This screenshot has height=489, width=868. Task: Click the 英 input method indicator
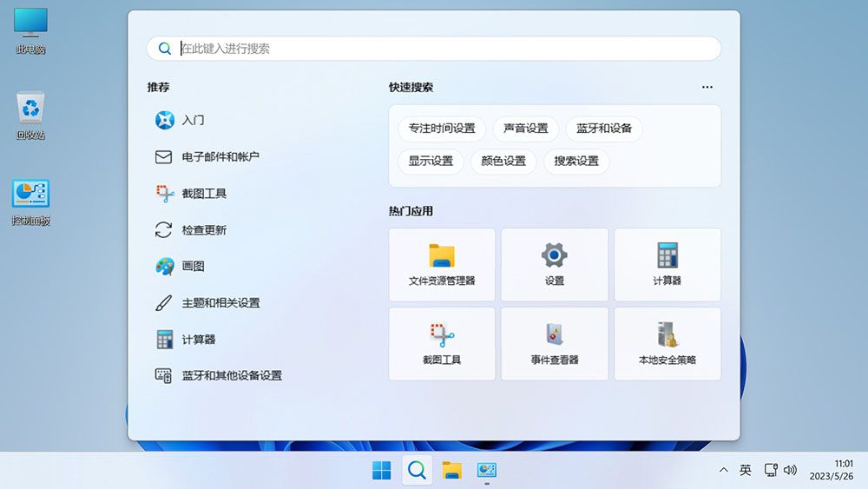point(746,470)
